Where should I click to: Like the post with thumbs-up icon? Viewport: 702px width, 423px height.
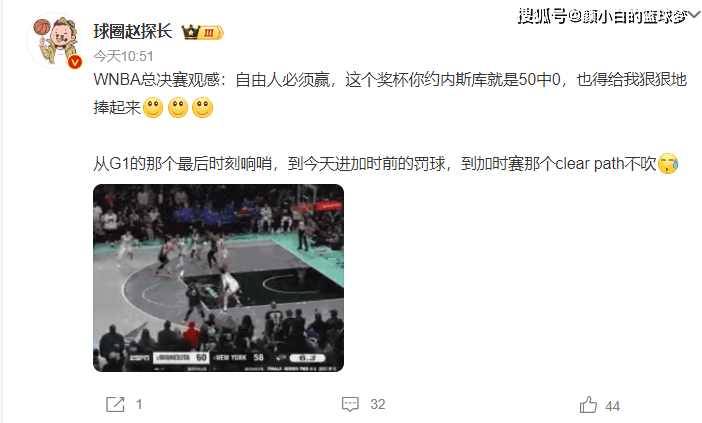click(x=588, y=405)
